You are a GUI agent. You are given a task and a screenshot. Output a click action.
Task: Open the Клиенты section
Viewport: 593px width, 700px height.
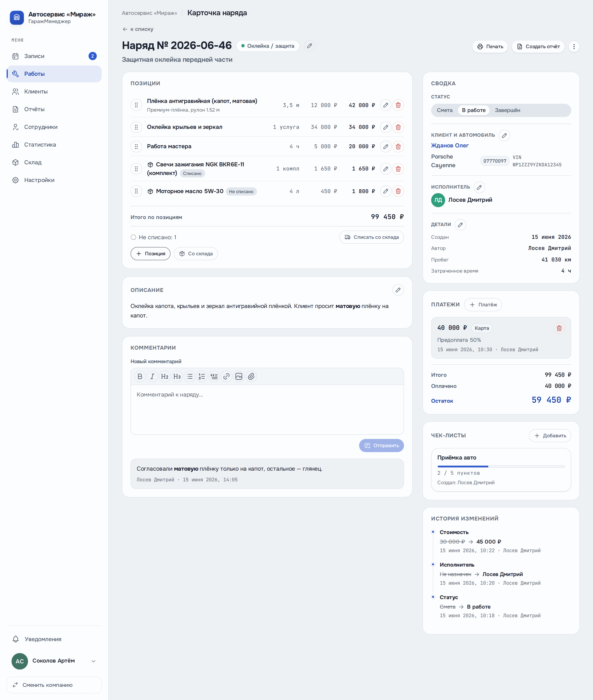[x=54, y=91]
